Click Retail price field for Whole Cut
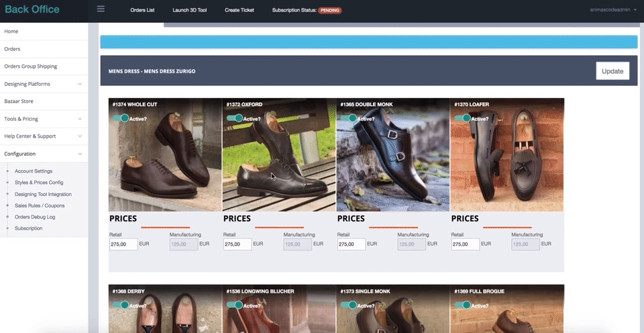 [123, 244]
